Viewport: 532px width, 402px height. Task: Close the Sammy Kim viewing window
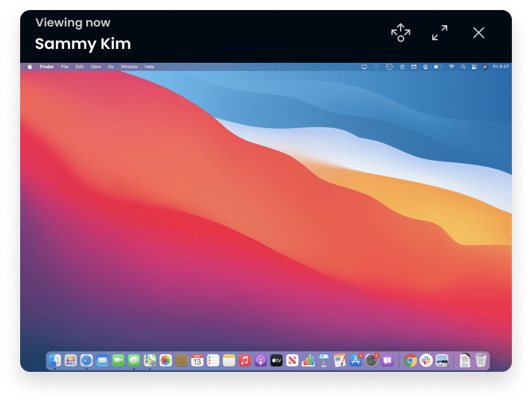pos(479,33)
